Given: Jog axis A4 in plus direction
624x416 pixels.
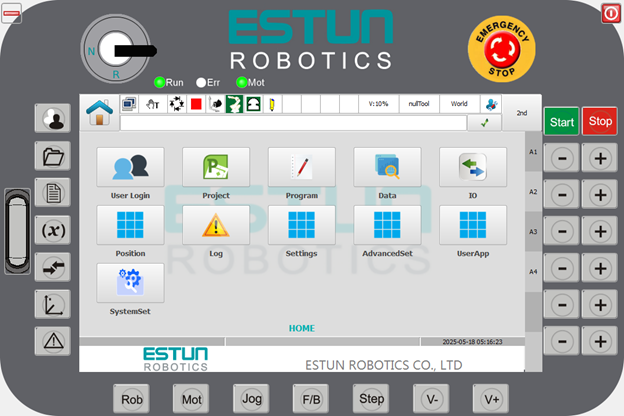Looking at the screenshot, I should [600, 268].
